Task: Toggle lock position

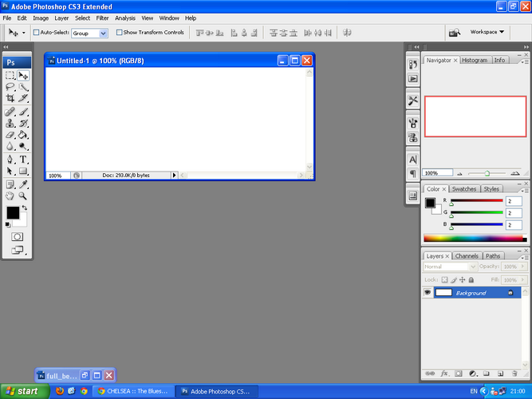Action: 462,280
